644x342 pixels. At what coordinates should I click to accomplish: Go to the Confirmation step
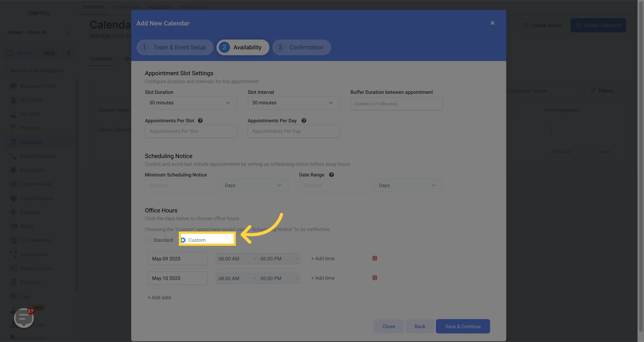tap(302, 47)
